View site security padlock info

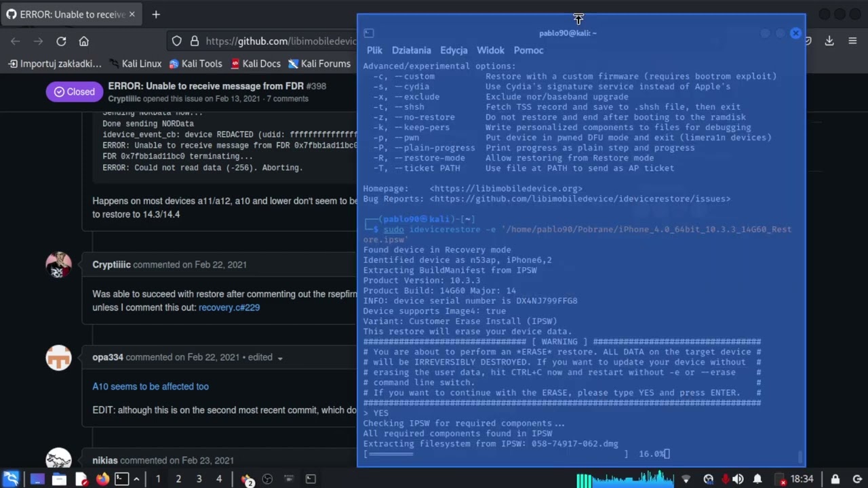194,41
